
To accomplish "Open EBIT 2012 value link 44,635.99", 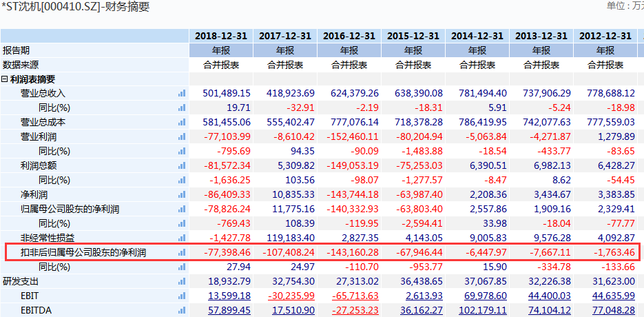I will [x=614, y=296].
